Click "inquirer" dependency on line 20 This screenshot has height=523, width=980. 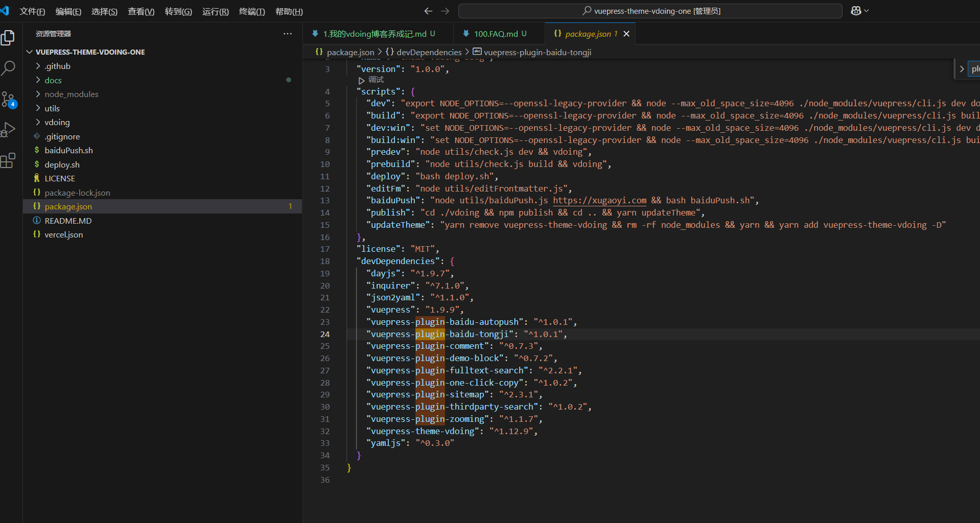(390, 286)
